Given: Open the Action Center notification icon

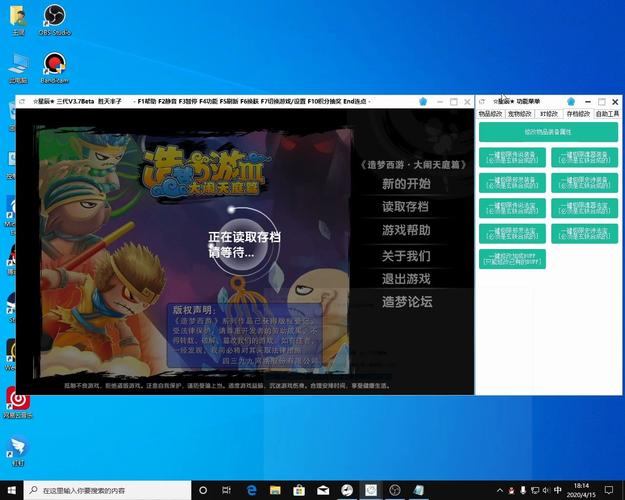Looking at the screenshot, I should click(609, 490).
